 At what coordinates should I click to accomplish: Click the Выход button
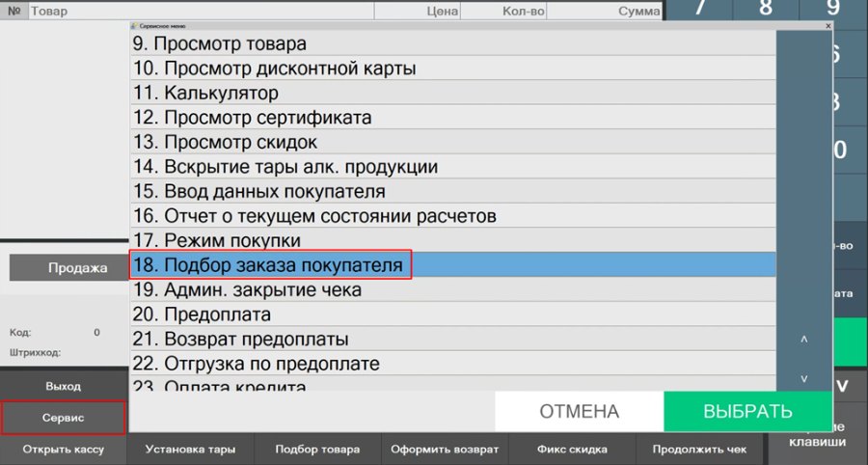click(x=63, y=387)
